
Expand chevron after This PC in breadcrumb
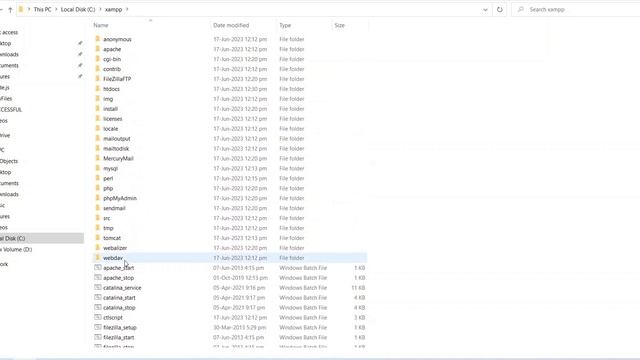click(56, 9)
